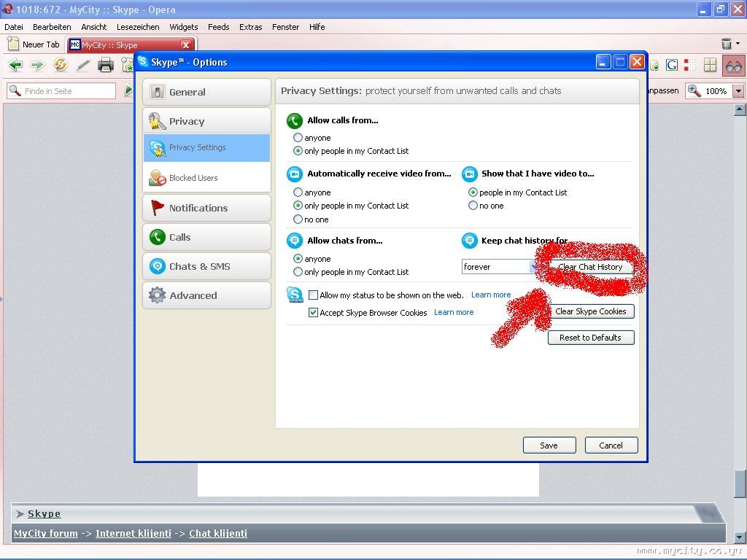The height and width of the screenshot is (560, 747).
Task: Receive video automatically from anyone
Action: click(x=298, y=192)
